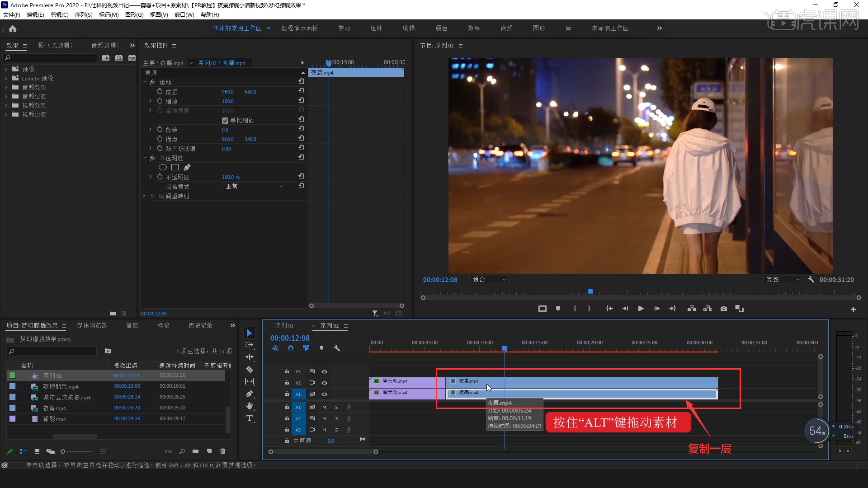
Task: Expand the 视频过渡 folder
Action: pyautogui.click(x=6, y=114)
